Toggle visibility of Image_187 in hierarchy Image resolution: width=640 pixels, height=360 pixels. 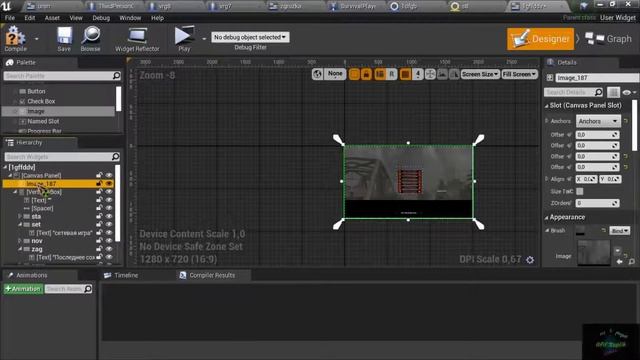click(x=109, y=184)
